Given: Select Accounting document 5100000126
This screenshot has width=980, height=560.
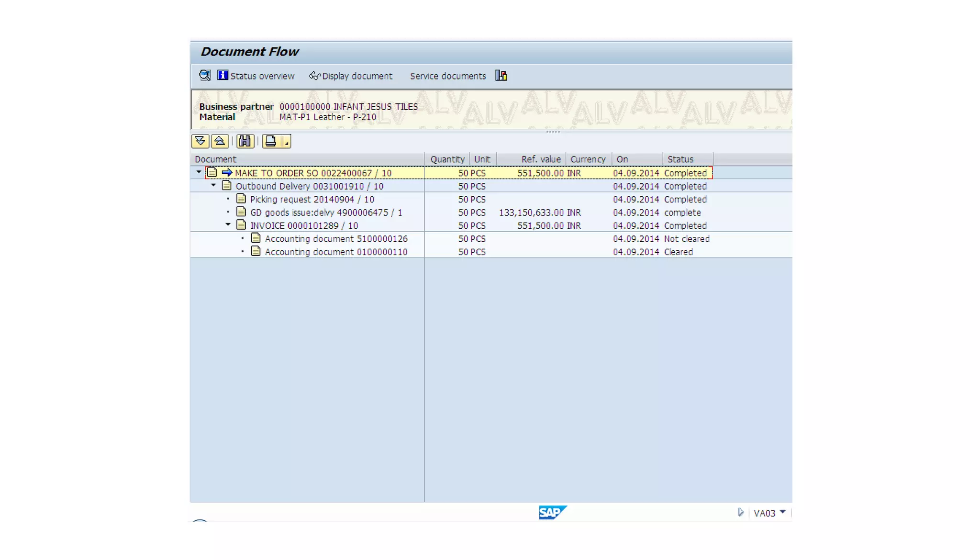Looking at the screenshot, I should pos(336,239).
